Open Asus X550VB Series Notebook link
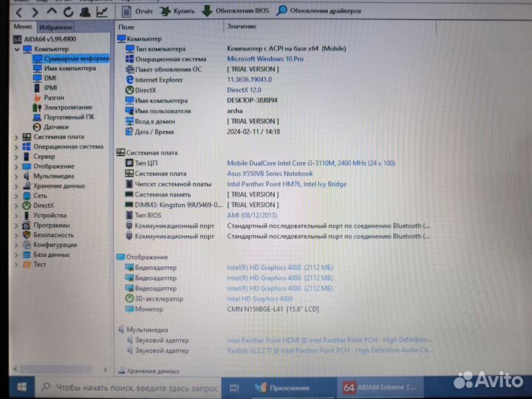Viewport: 532px width, 399px height. [x=270, y=174]
